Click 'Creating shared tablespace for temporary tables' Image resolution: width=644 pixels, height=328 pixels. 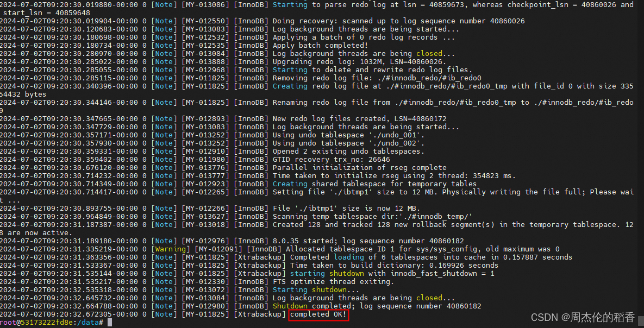[374, 184]
